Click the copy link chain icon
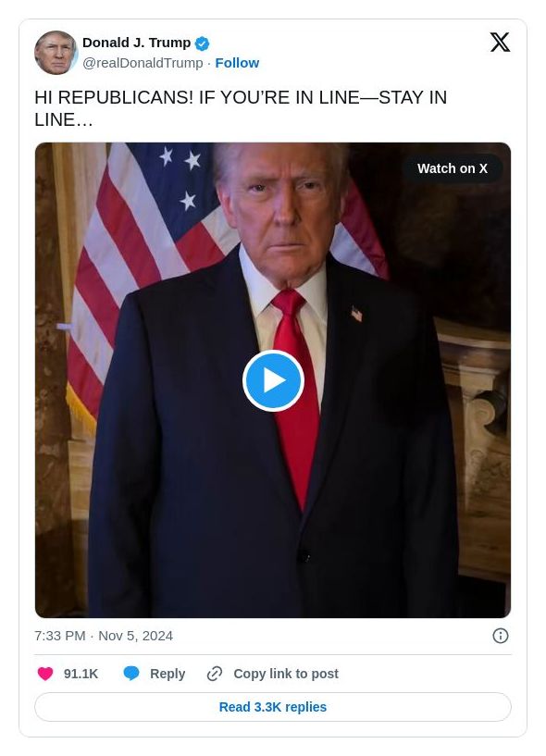This screenshot has height=756, width=546. pyautogui.click(x=215, y=674)
